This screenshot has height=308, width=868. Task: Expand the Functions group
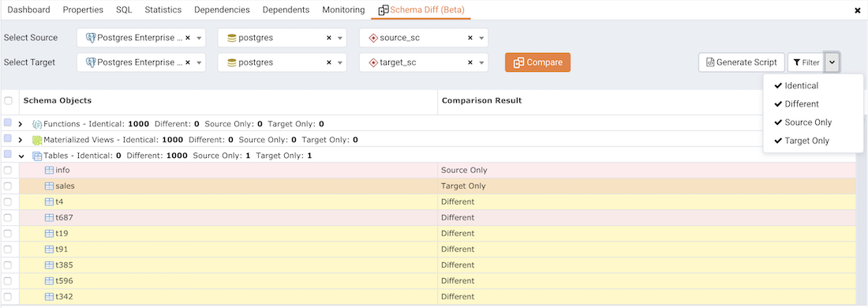[21, 125]
